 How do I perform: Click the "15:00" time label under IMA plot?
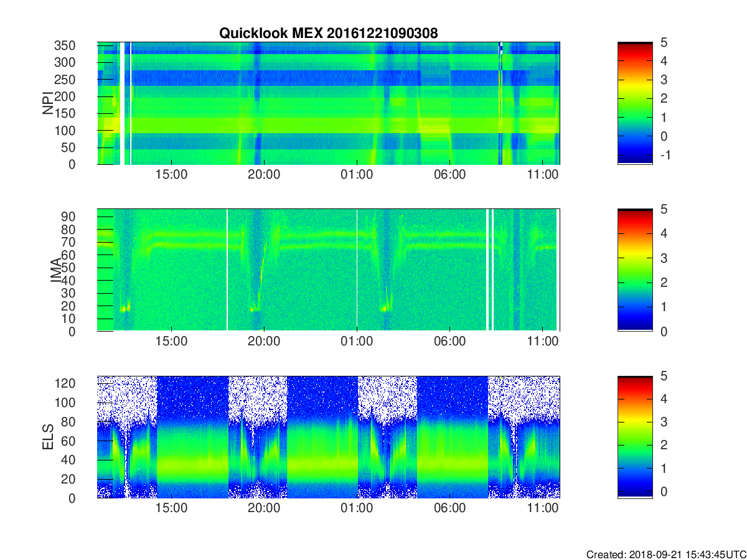coord(171,342)
